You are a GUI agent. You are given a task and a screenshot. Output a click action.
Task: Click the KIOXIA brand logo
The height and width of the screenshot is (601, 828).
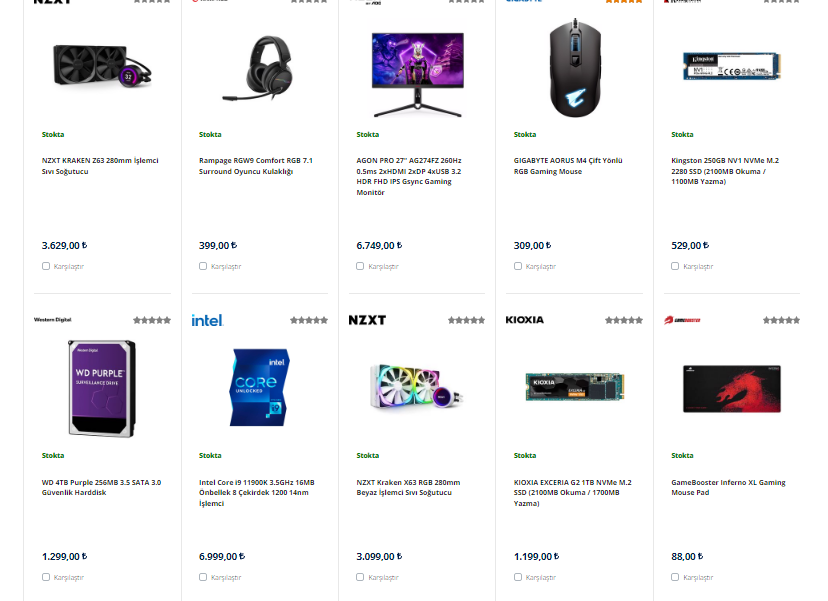tap(524, 320)
